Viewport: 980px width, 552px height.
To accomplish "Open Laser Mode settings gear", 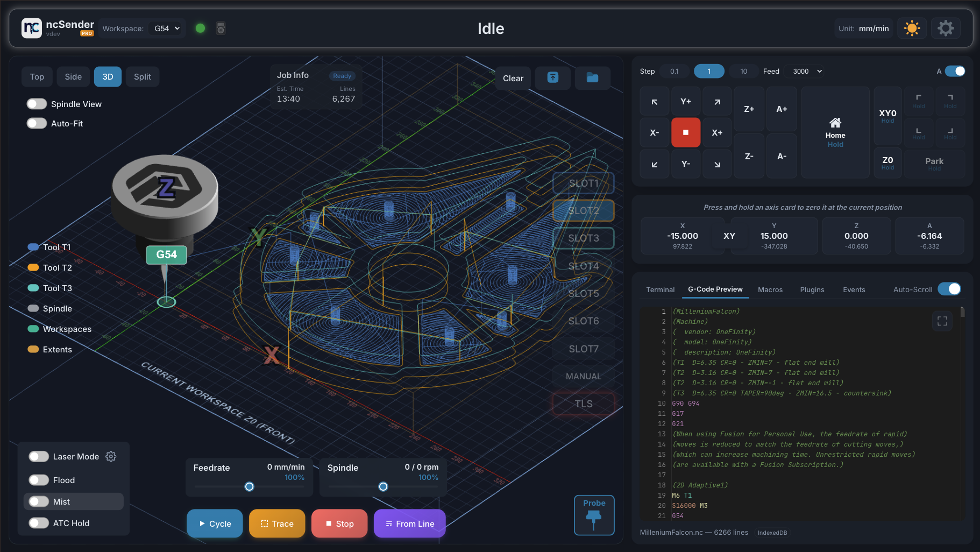I will (111, 456).
